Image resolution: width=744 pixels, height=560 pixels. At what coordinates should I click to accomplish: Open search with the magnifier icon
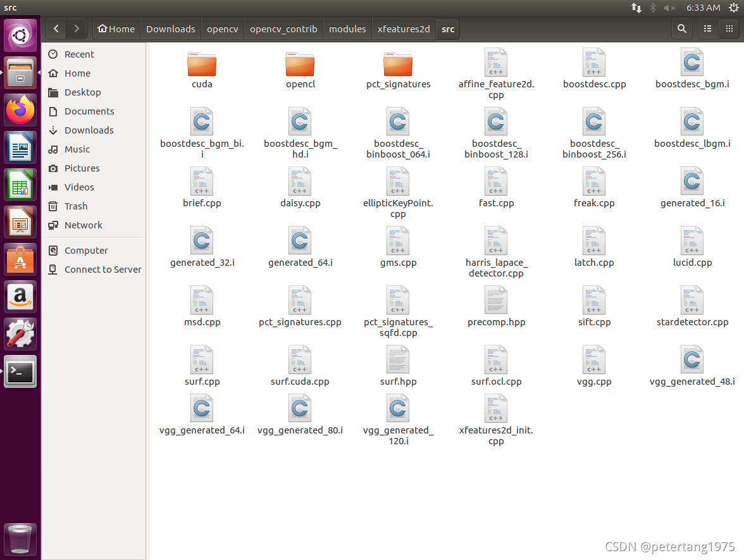(x=682, y=29)
